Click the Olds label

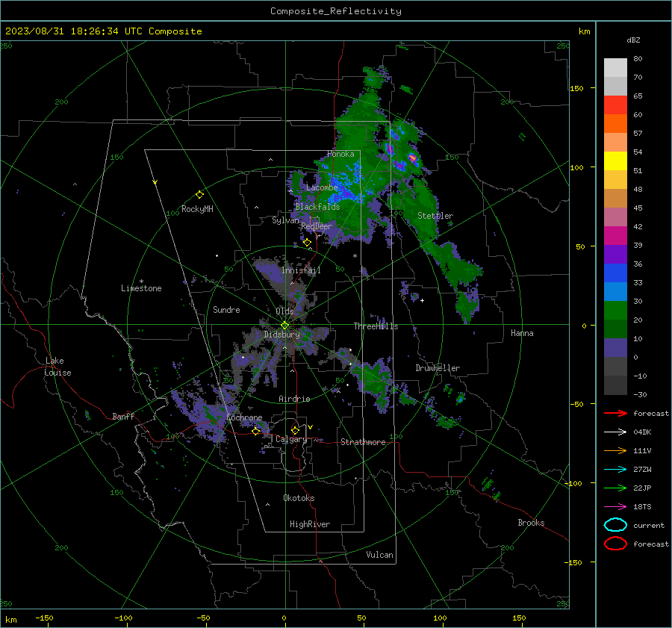[x=284, y=311]
